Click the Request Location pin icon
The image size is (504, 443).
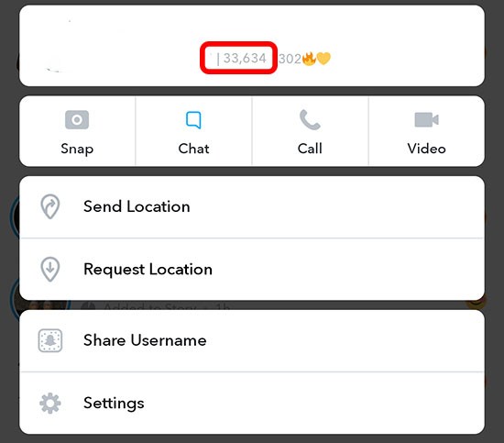[x=50, y=269]
